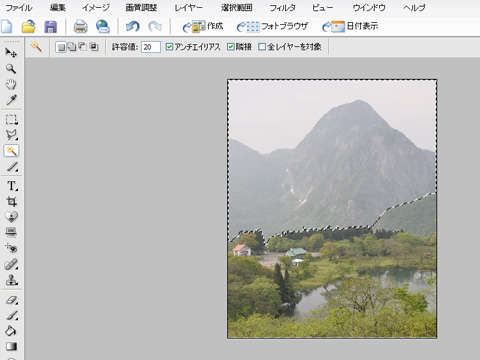Select the Crop tool
Image resolution: width=480 pixels, height=360 pixels.
[x=11, y=201]
